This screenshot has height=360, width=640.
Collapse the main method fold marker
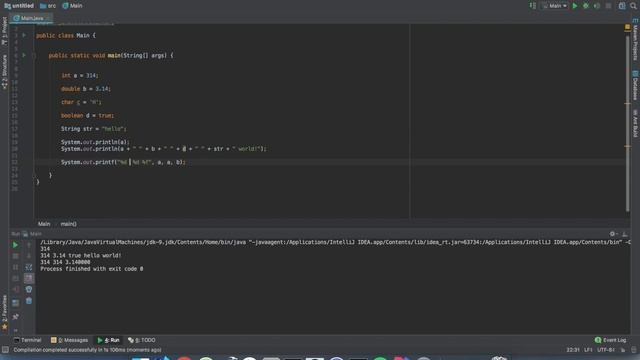(x=34, y=55)
